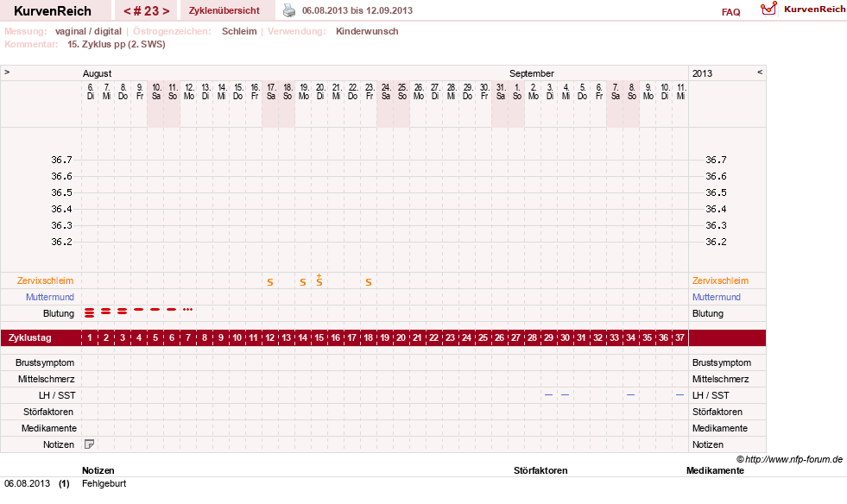Click the date column 1. So in September
Viewport: 847px width, 504px height.
[x=517, y=91]
